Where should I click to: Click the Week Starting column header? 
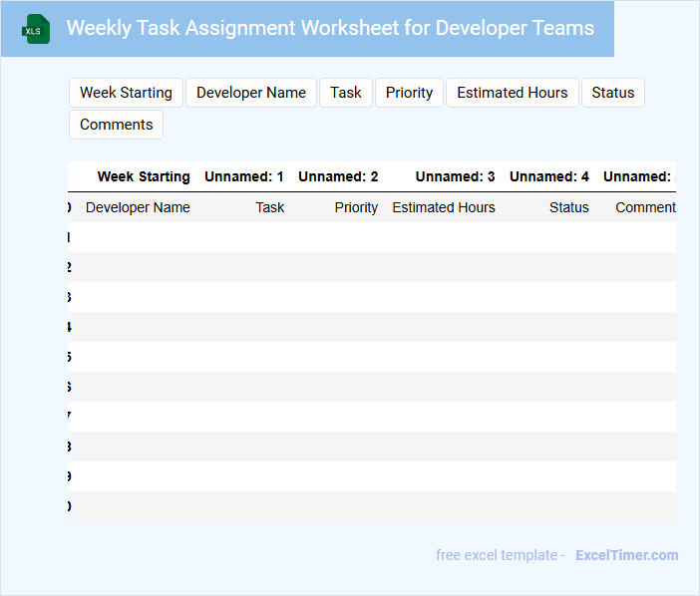click(x=144, y=176)
